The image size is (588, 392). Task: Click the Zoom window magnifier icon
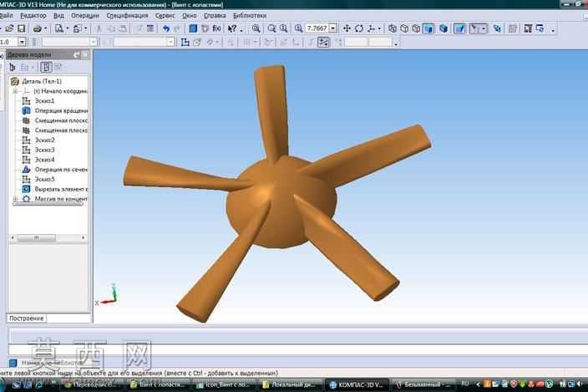pyautogui.click(x=256, y=28)
